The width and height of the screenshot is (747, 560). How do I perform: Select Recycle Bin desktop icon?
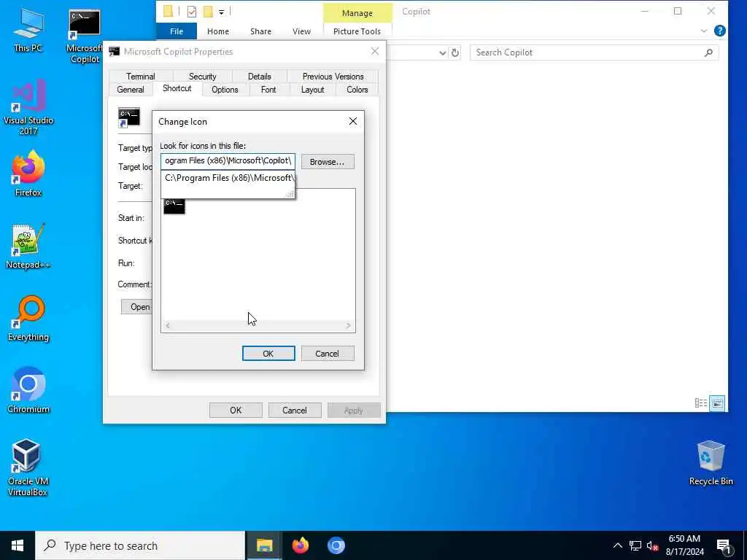click(711, 463)
